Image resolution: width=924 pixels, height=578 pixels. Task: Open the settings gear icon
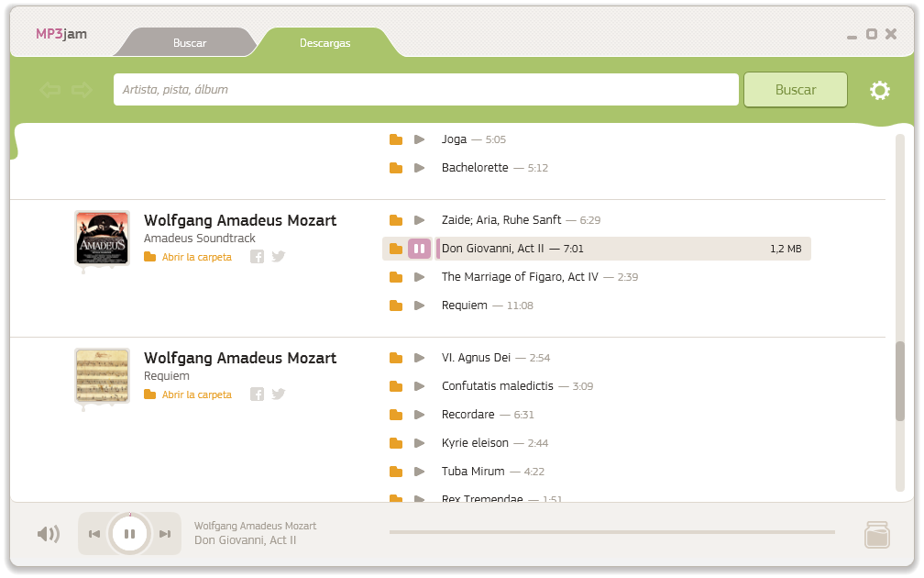click(x=880, y=90)
